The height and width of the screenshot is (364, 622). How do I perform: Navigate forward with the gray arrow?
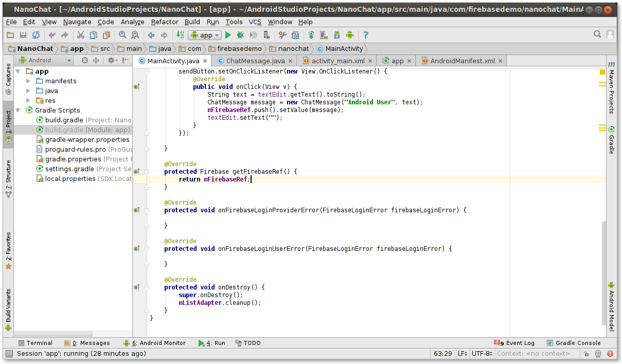164,35
